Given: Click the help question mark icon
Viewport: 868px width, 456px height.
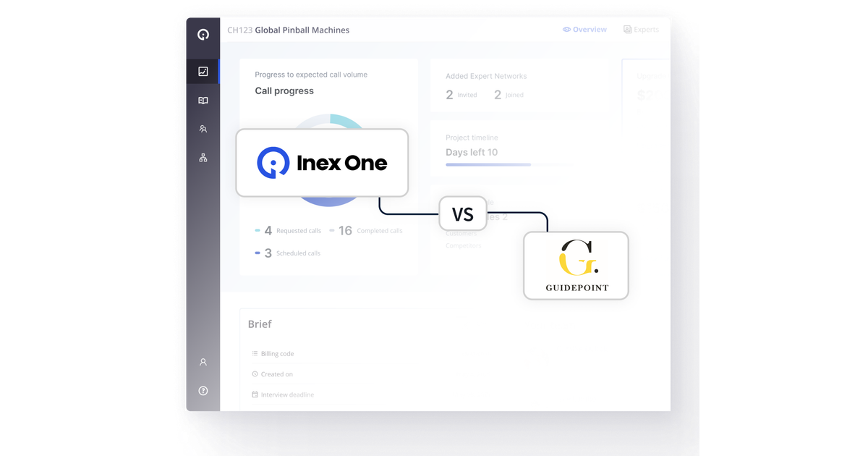Looking at the screenshot, I should (x=203, y=391).
